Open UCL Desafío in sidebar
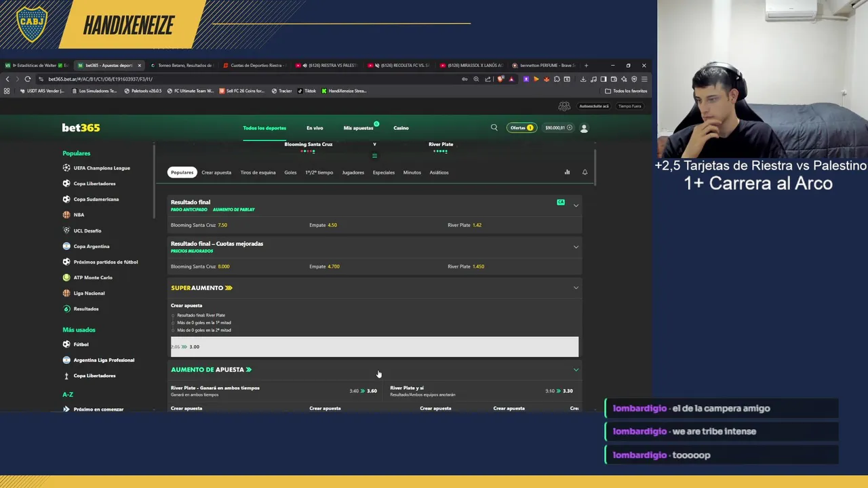Viewport: 868px width, 488px height. [87, 230]
